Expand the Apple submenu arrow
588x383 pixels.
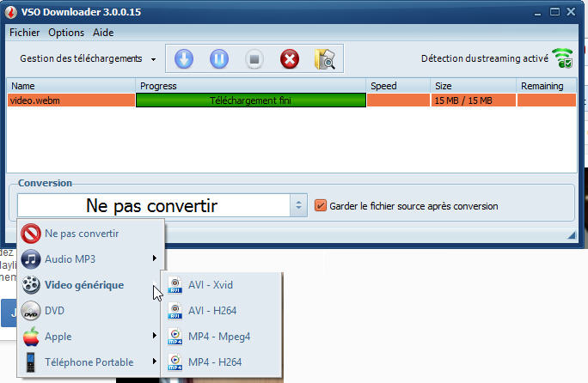pos(154,336)
